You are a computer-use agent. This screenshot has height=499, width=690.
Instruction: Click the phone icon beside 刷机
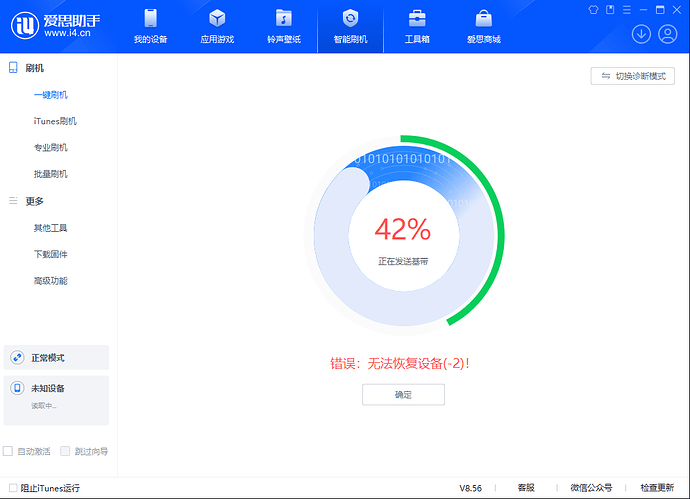coord(13,68)
